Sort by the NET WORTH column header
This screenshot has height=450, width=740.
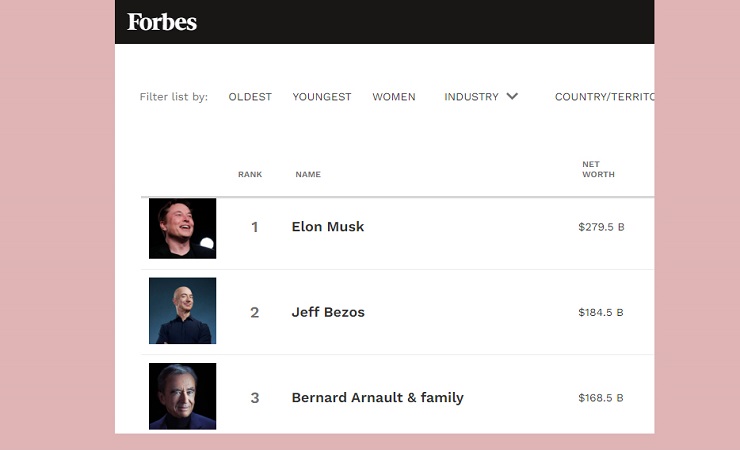tap(598, 169)
